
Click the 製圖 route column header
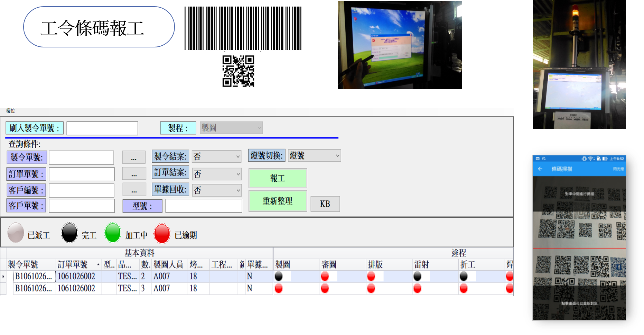tap(297, 265)
